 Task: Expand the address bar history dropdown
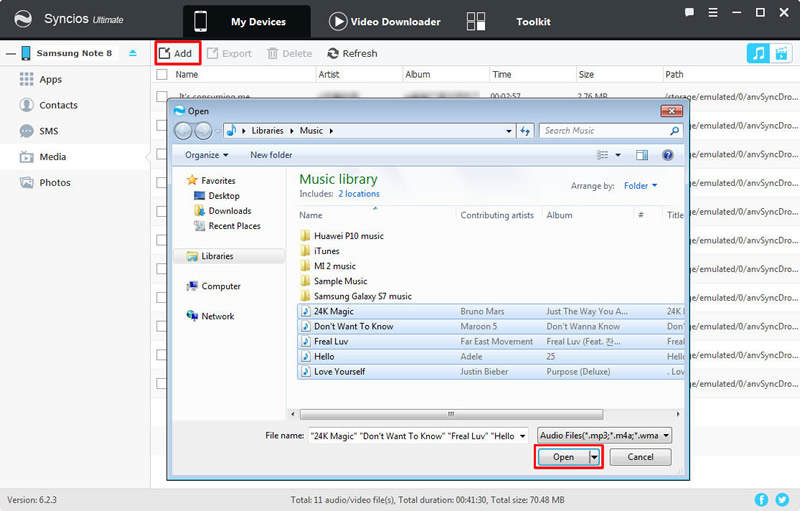tap(509, 131)
